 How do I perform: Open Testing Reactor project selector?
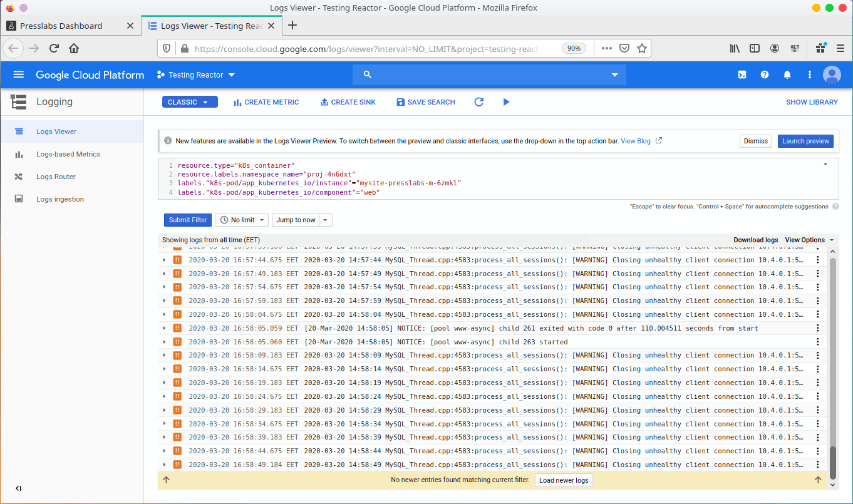coord(196,75)
